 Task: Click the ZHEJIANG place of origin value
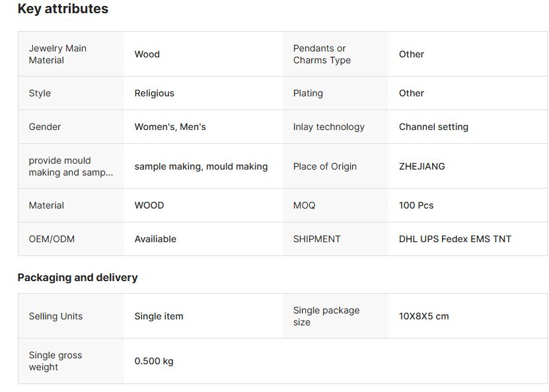pos(422,166)
